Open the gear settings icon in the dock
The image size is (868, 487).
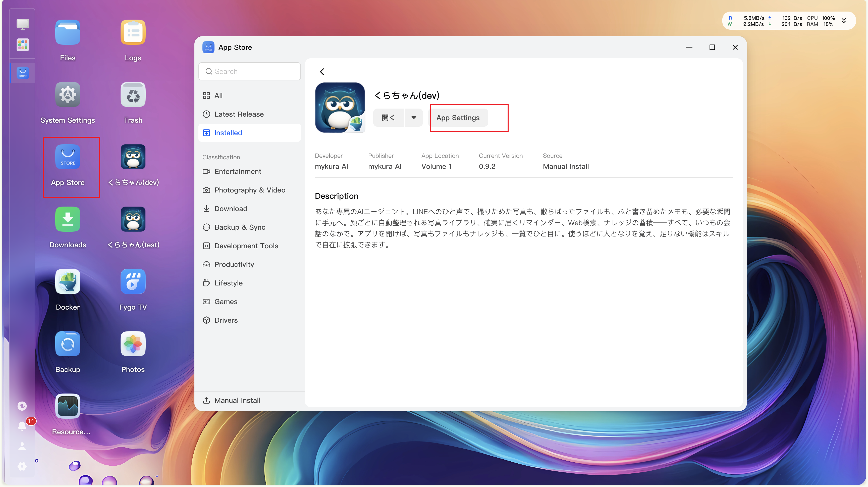(22, 466)
